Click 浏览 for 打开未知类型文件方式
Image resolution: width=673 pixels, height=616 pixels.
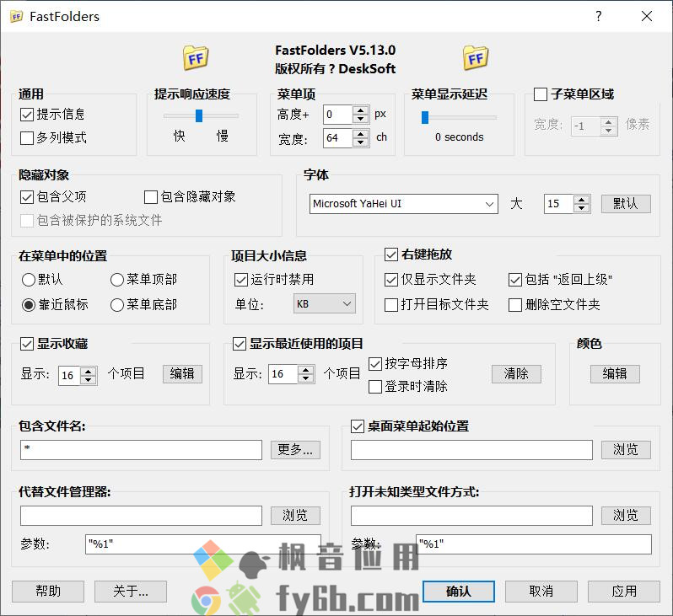626,515
